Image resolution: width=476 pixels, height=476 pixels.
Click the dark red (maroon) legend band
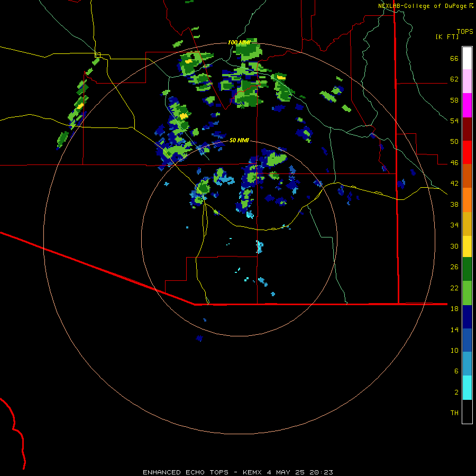pyautogui.click(x=467, y=129)
